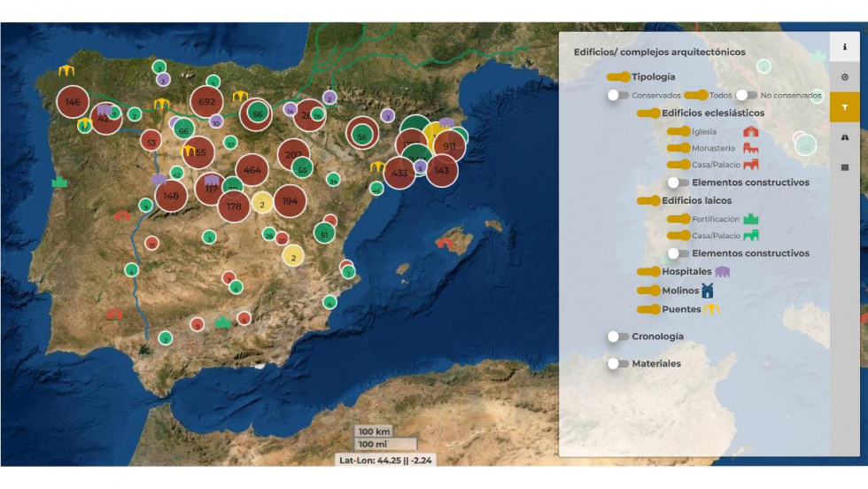868x489 pixels.
Task: Open the 692 cluster marker
Action: (207, 102)
